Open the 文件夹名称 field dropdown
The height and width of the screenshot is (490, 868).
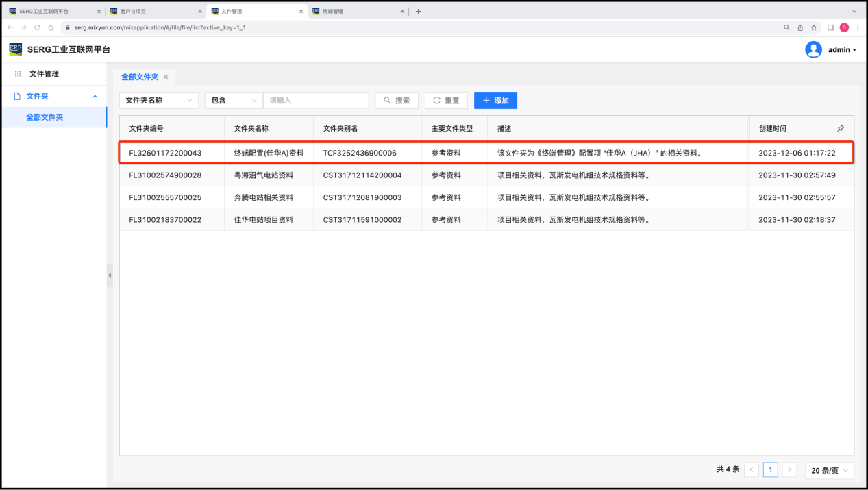[x=159, y=100]
